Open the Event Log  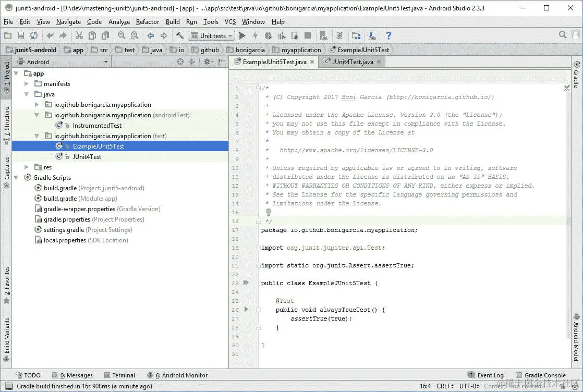point(485,375)
